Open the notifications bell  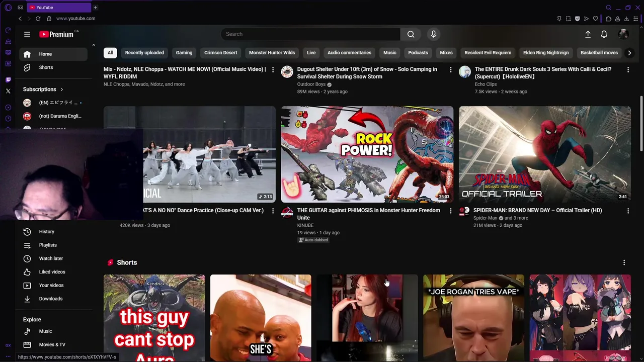click(604, 34)
